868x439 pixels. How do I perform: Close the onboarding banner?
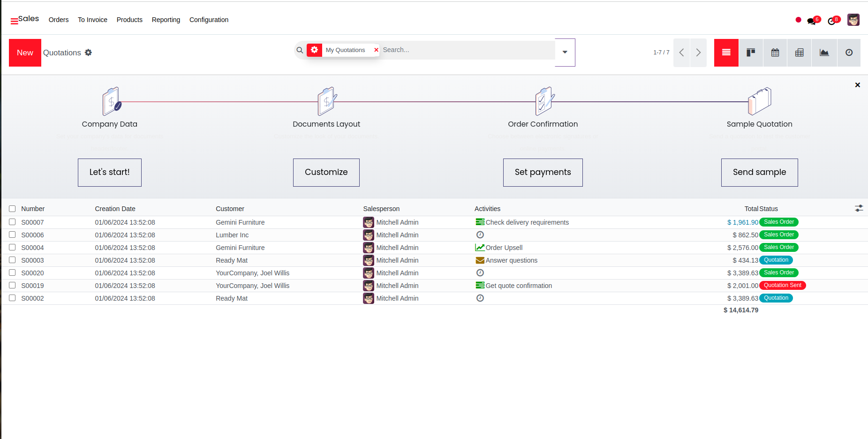click(857, 85)
